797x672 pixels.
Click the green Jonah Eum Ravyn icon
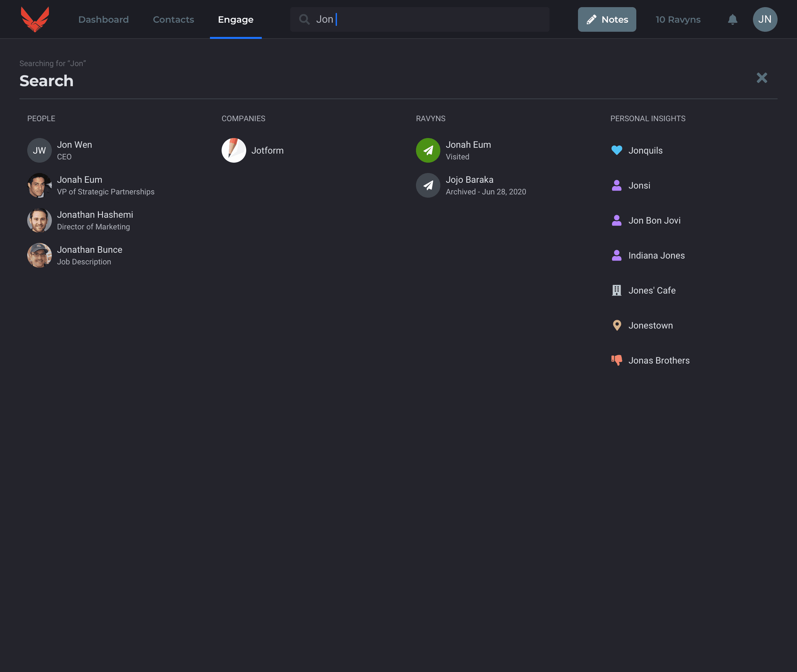coord(428,150)
